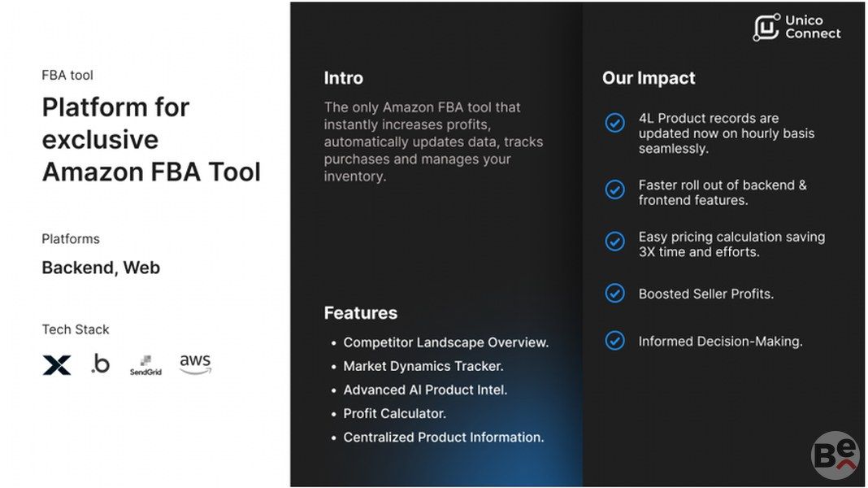This screenshot has height=488, width=868.
Task: Click the "Platform for exclusive Amazon FBA Tool" title
Action: (x=151, y=139)
